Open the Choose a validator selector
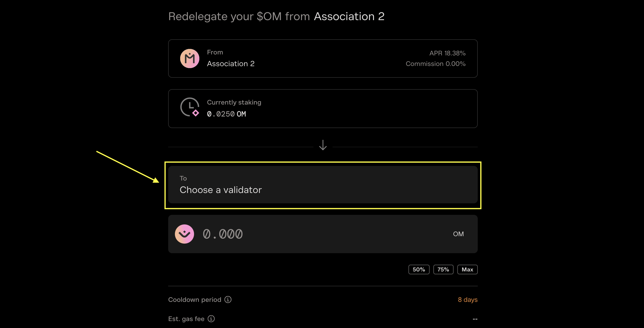 (323, 185)
